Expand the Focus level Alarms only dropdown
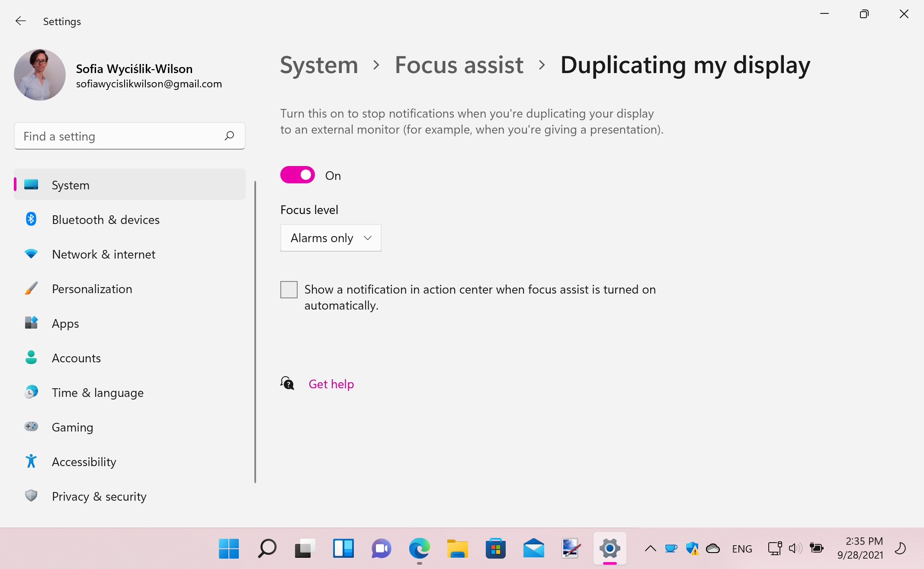Screen dimensions: 924x569 [331, 238]
